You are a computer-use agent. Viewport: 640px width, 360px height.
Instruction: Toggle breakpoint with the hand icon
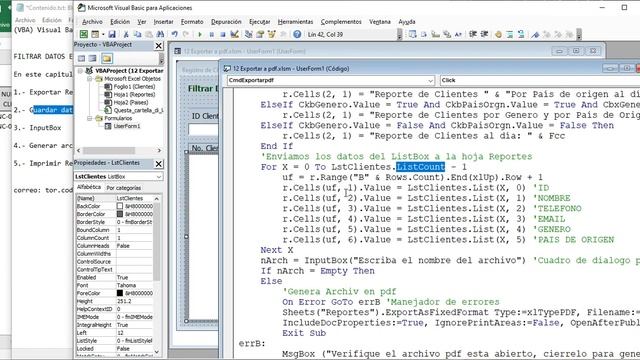click(x=498, y=35)
